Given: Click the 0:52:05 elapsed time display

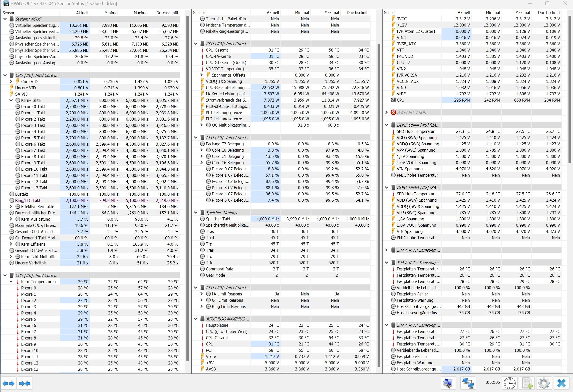Looking at the screenshot, I should (493, 382).
